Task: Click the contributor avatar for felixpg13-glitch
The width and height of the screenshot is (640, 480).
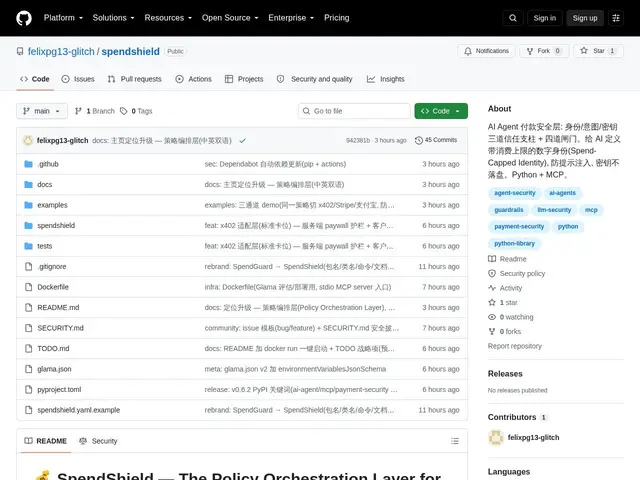Action: [x=496, y=438]
